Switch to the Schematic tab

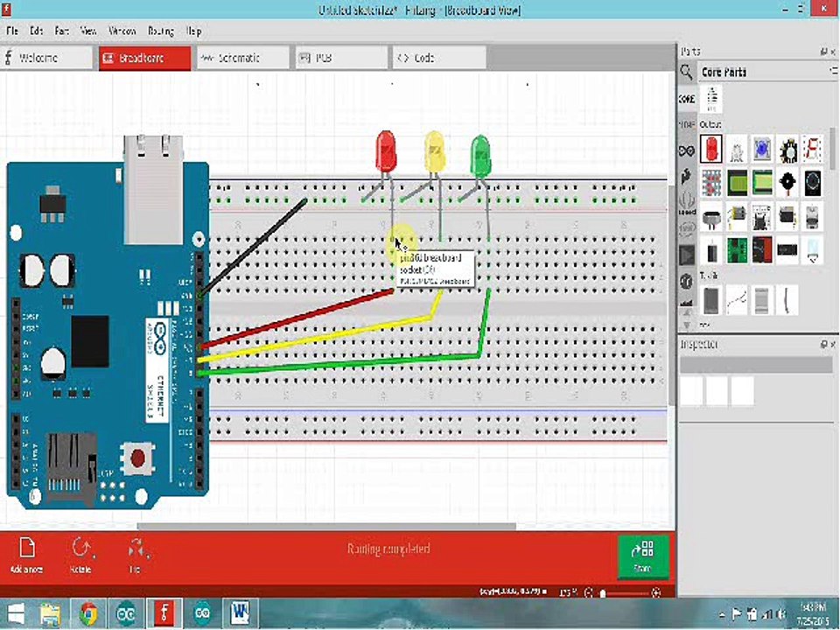[243, 58]
